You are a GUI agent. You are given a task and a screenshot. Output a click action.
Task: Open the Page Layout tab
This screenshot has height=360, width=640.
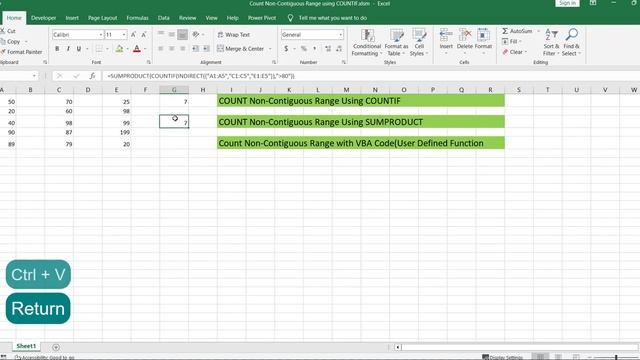(x=102, y=18)
